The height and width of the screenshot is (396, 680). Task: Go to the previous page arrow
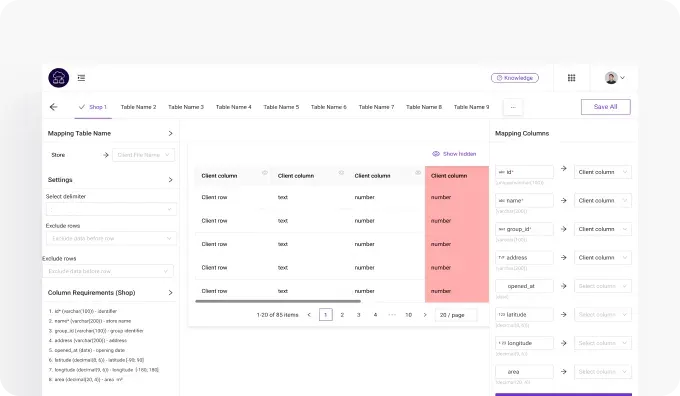coord(309,315)
